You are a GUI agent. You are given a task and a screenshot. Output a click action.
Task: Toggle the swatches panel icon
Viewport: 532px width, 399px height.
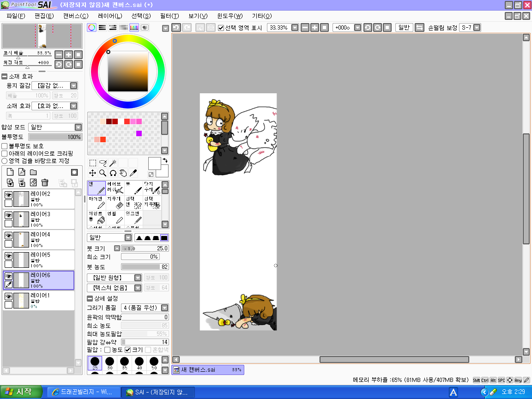coord(134,28)
